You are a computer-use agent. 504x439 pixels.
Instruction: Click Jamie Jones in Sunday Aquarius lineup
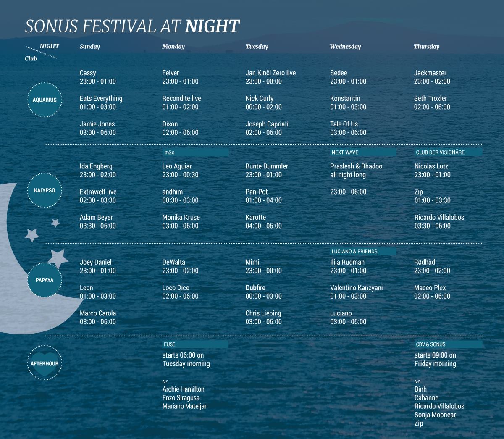(97, 124)
